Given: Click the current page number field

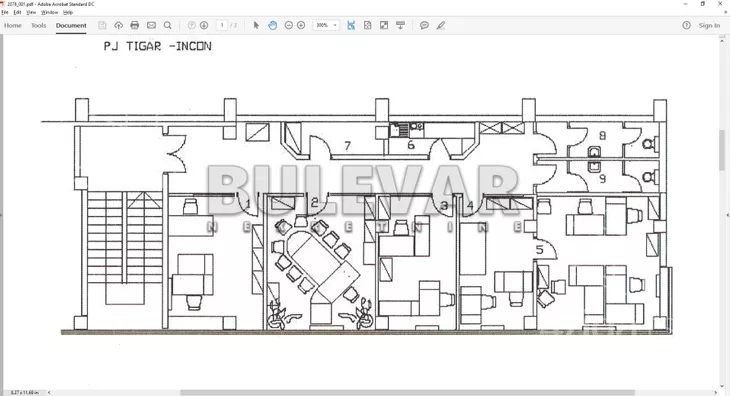Looking at the screenshot, I should coord(222,25).
